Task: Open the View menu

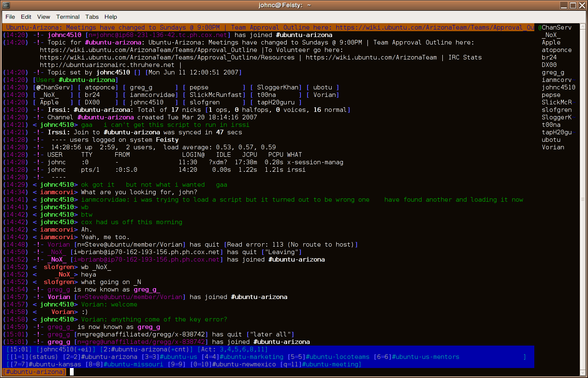Action: coord(44,17)
